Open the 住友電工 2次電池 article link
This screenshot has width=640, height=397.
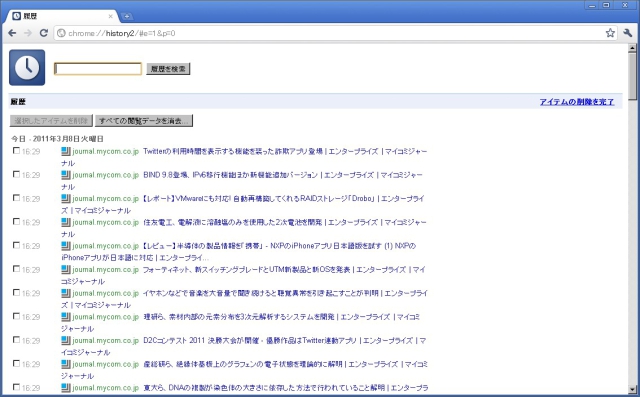(x=244, y=228)
